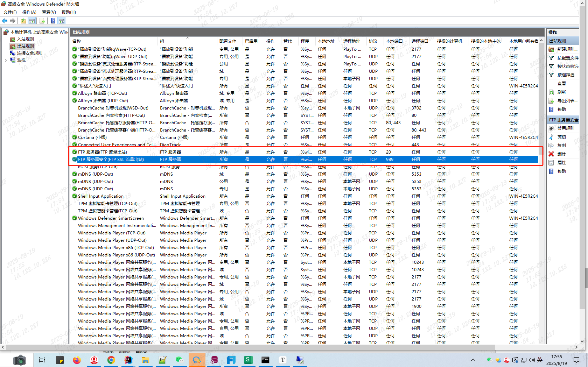Toggle the console tree pane toolbar icon

click(x=32, y=21)
